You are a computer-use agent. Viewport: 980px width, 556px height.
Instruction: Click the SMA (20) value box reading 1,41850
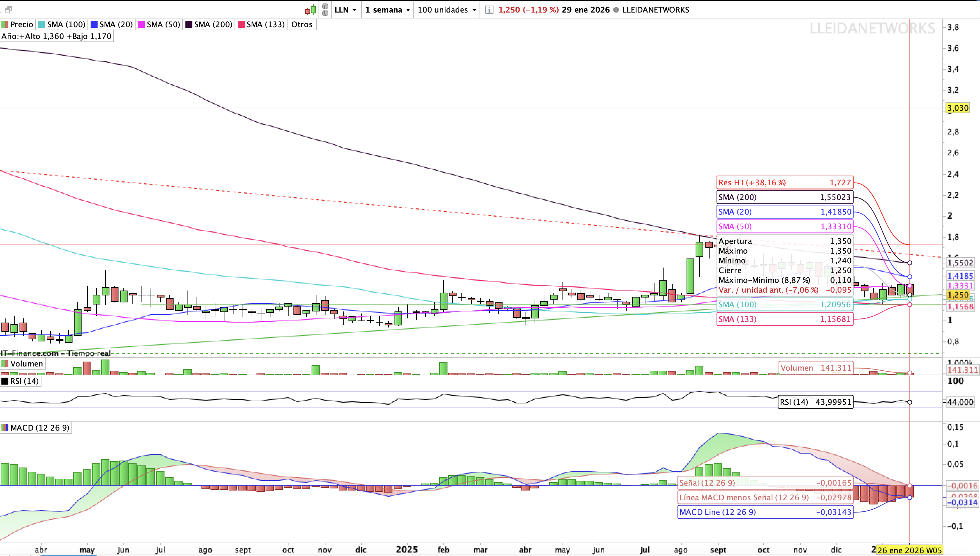784,211
